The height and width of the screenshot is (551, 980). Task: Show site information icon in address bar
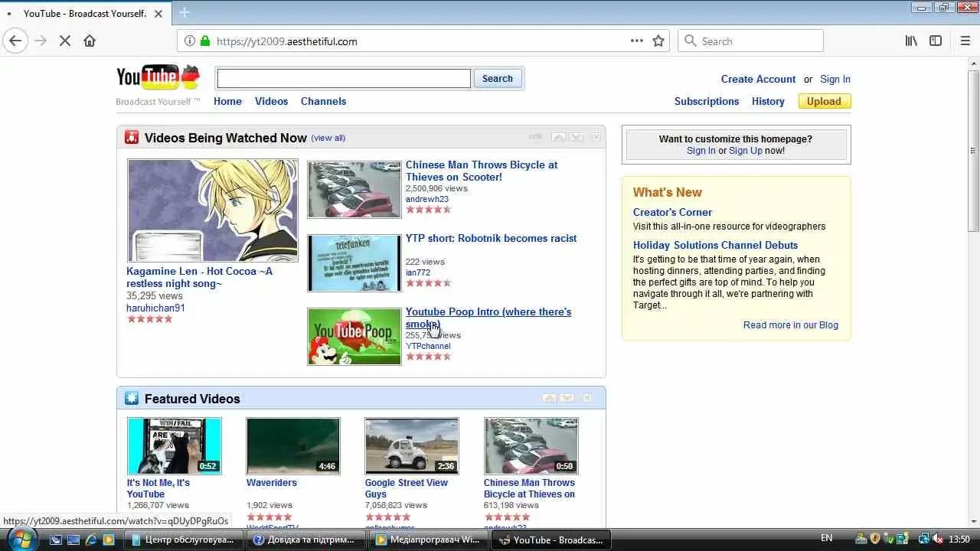click(190, 41)
